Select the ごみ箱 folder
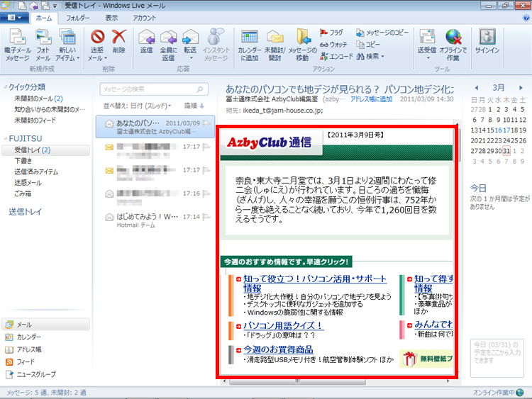This screenshot has width=532, height=399. (x=23, y=193)
